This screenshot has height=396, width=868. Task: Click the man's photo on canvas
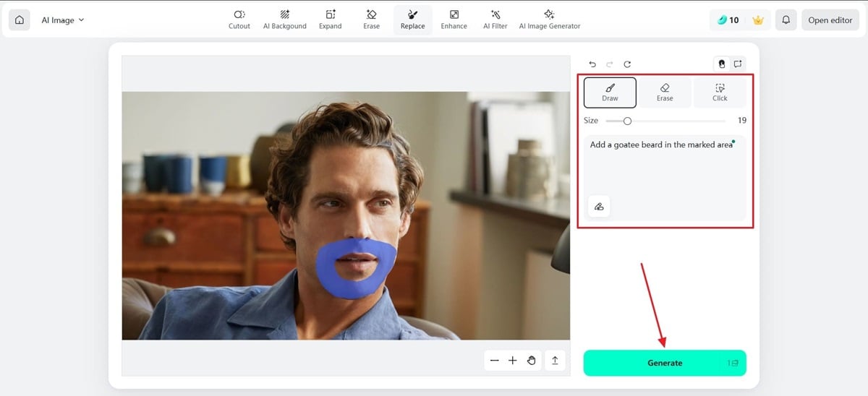point(346,215)
